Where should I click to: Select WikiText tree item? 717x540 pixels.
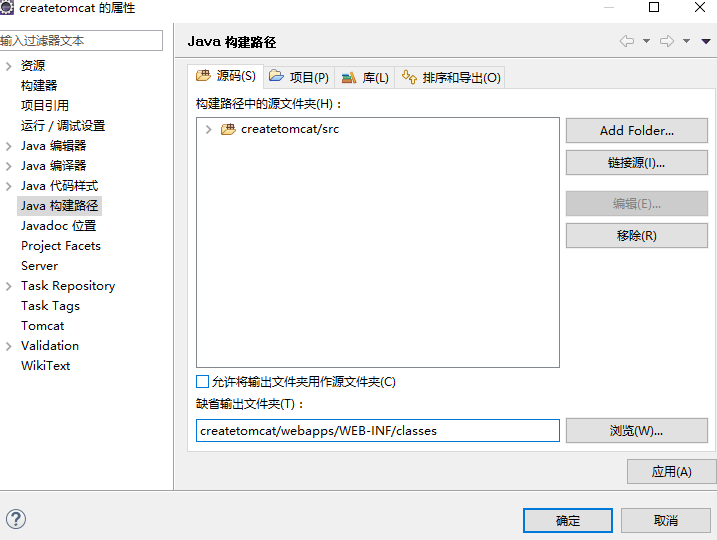pyautogui.click(x=45, y=366)
